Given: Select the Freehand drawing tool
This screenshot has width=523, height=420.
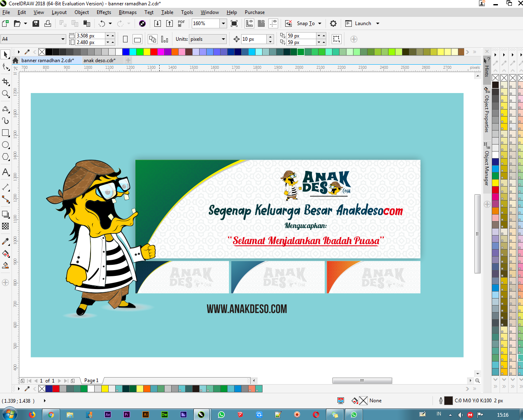Looking at the screenshot, I should [5, 109].
